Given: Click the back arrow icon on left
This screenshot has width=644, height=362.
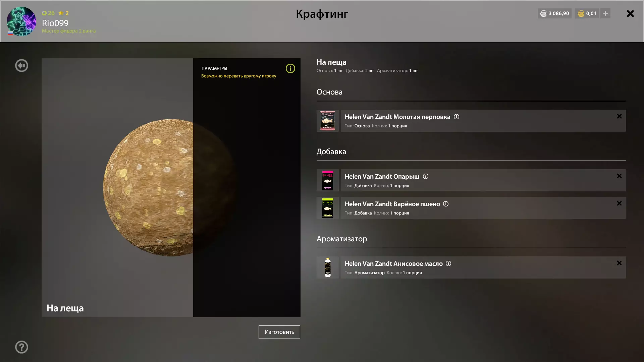Looking at the screenshot, I should [x=21, y=66].
